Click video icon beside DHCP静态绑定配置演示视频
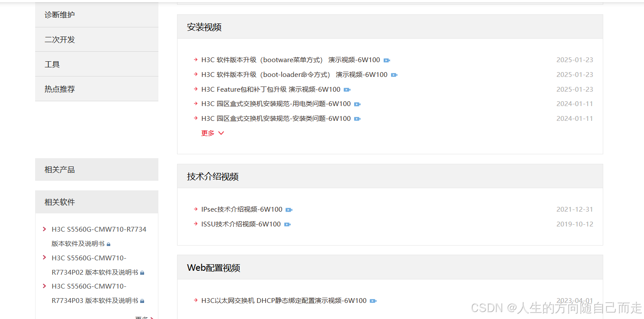 [x=373, y=301]
